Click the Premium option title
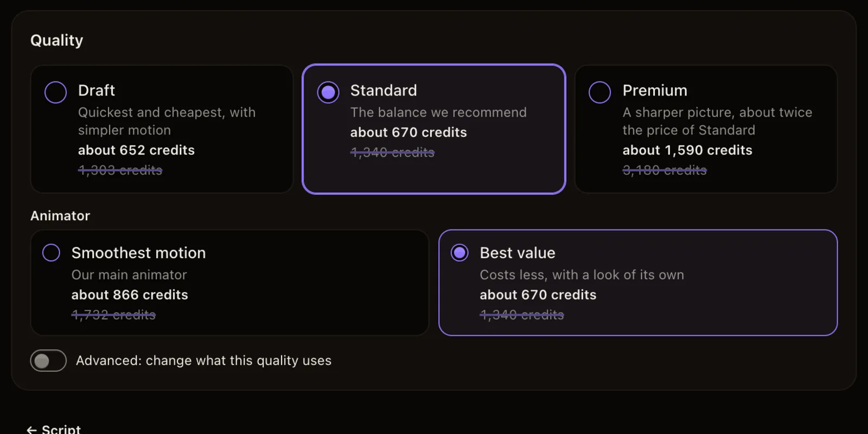 (x=655, y=91)
